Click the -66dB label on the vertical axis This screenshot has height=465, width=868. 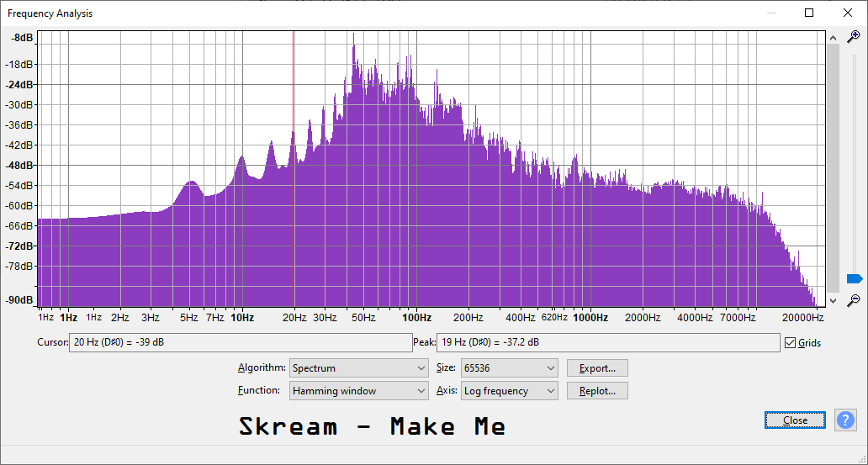(20, 226)
